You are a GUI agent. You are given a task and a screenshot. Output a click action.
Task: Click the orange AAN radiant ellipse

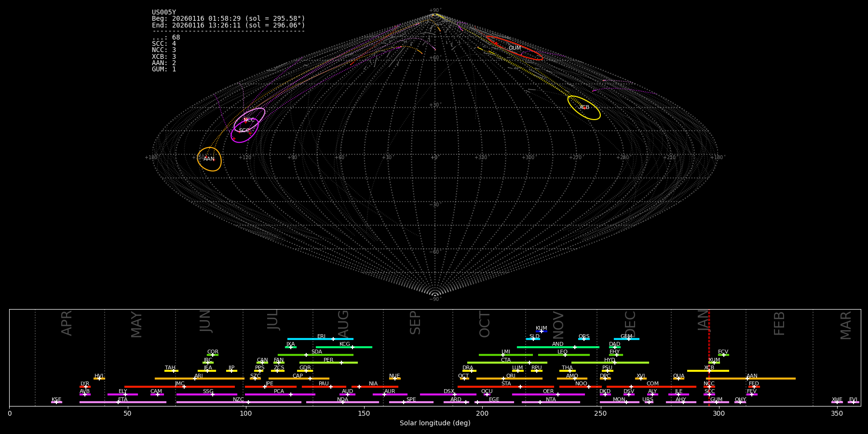209,159
